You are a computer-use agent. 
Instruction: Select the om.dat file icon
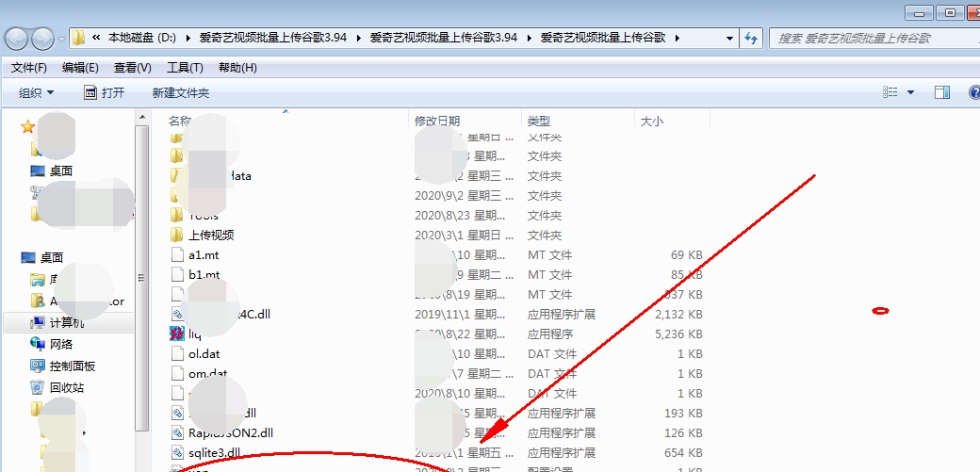pos(177,373)
